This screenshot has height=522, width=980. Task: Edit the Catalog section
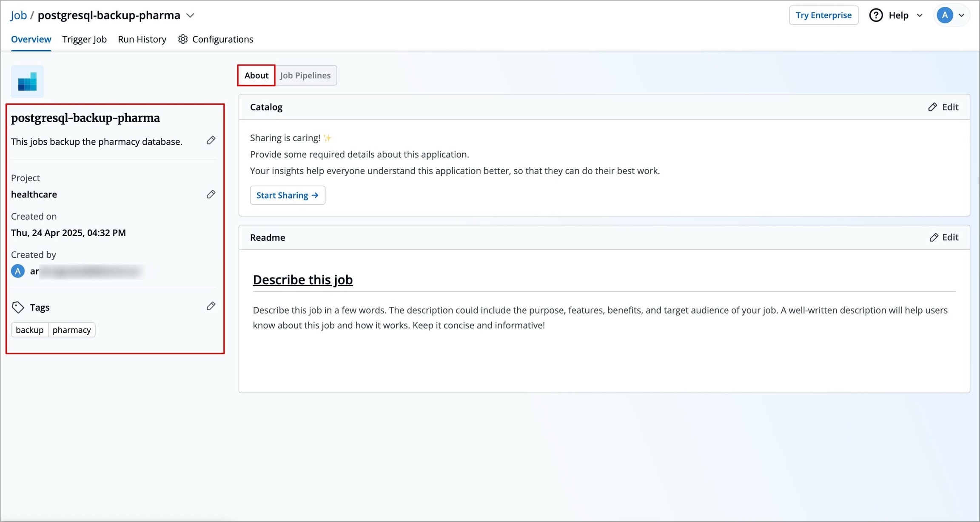tap(943, 107)
